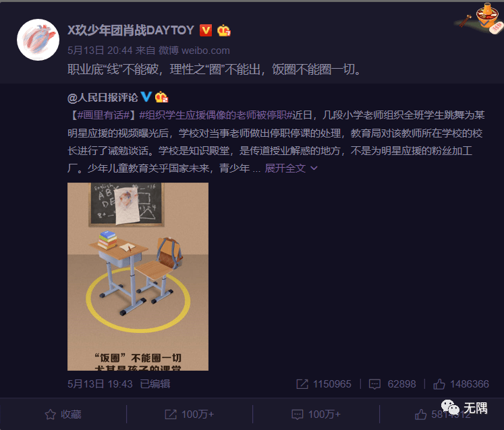Click the crown membership badge beside username

[x=224, y=30]
